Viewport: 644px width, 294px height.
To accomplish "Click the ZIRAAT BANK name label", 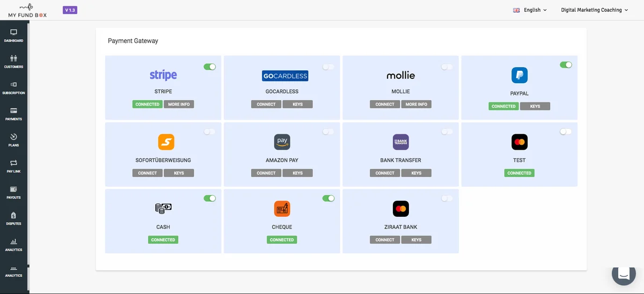I will pos(400,227).
